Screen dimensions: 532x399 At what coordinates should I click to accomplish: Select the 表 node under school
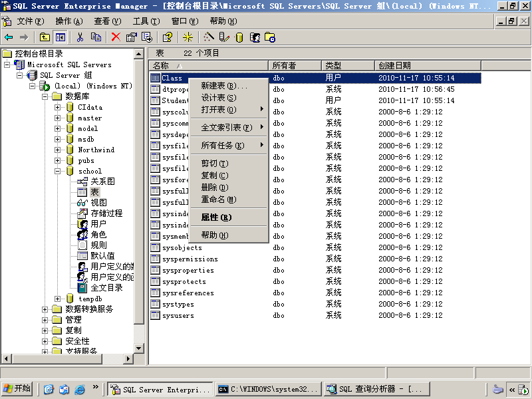[94, 192]
